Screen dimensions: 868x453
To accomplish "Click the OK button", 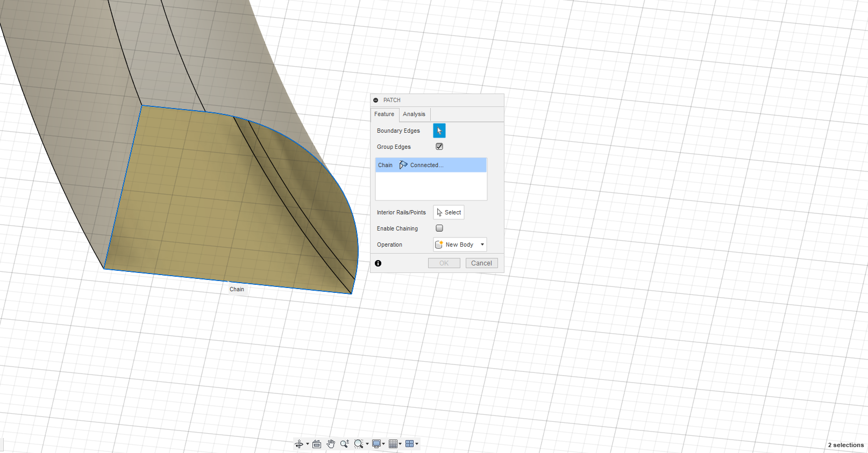I will 444,263.
